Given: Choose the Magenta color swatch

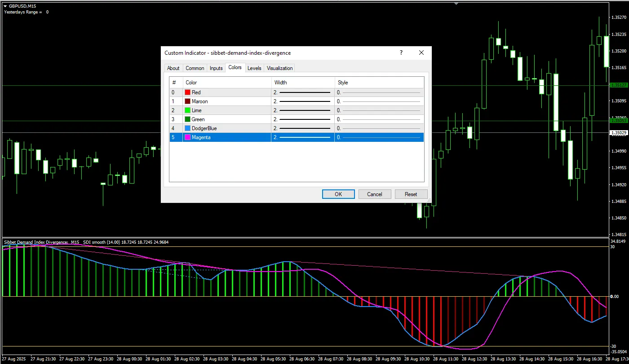Looking at the screenshot, I should coord(188,137).
